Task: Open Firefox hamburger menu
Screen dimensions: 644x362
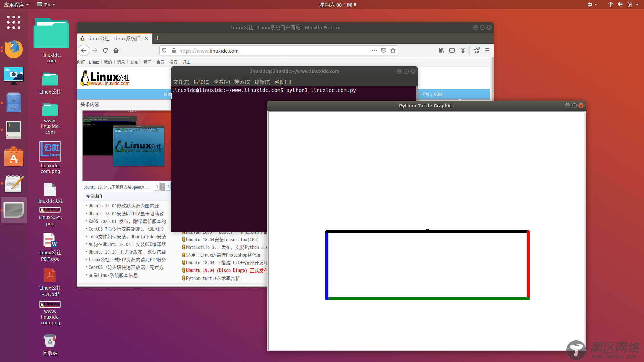Action: [487, 50]
